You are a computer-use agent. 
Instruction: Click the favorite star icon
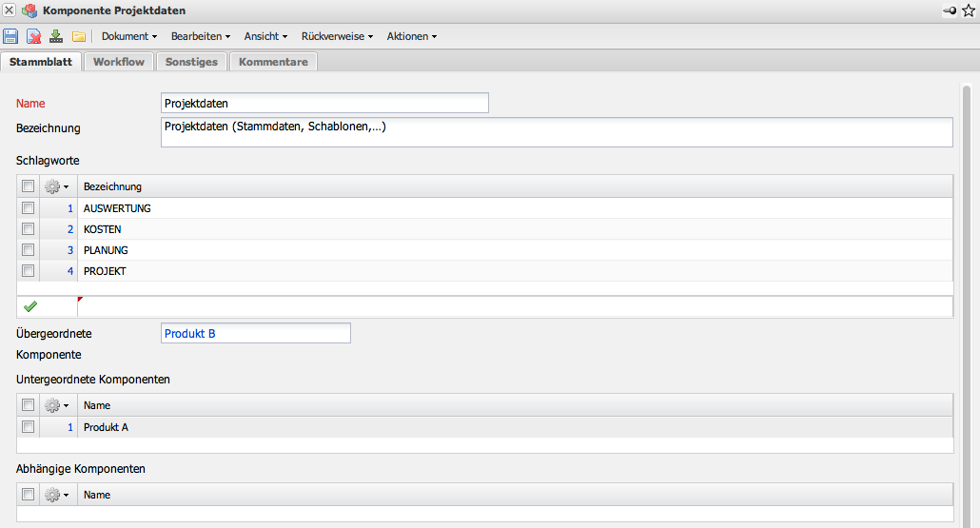tap(969, 10)
